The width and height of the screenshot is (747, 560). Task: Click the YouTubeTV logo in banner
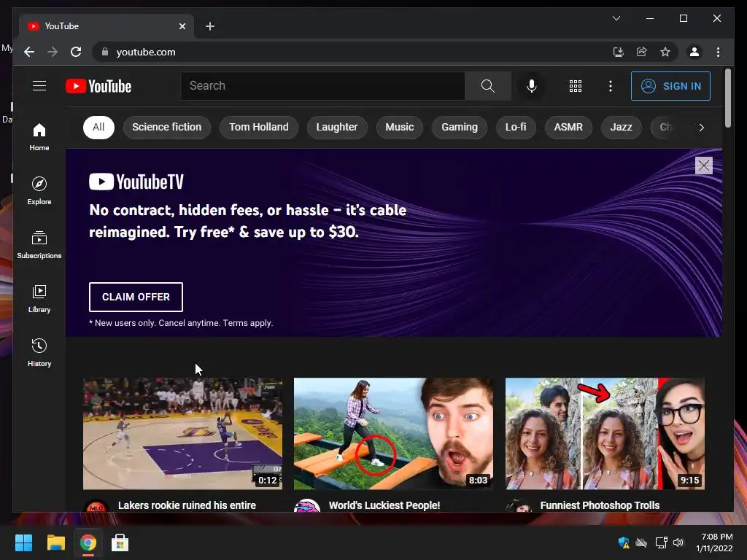(x=136, y=182)
